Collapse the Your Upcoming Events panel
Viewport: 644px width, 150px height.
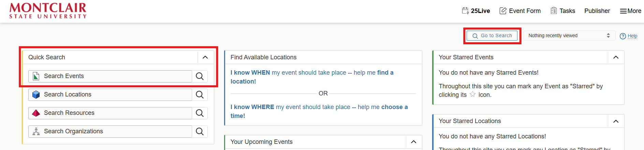click(x=413, y=142)
